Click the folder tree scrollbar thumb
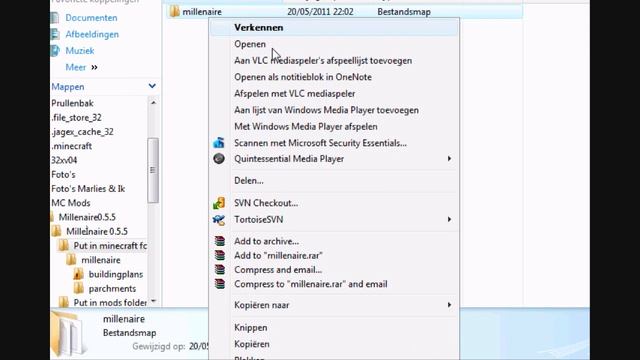Image resolution: width=640 pixels, height=360 pixels. click(x=153, y=170)
